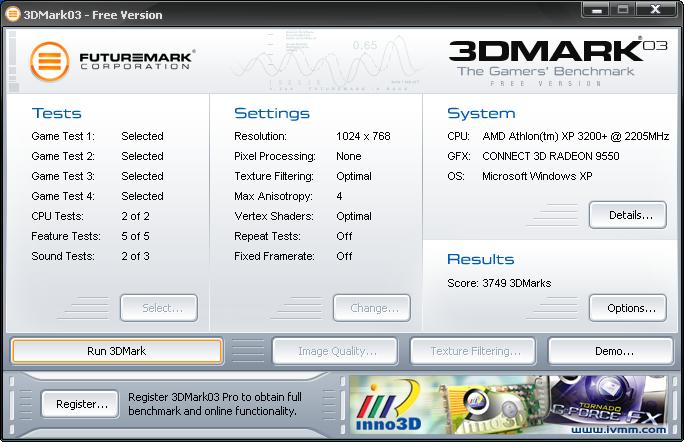Open system Details
The image size is (684, 442).
click(628, 215)
